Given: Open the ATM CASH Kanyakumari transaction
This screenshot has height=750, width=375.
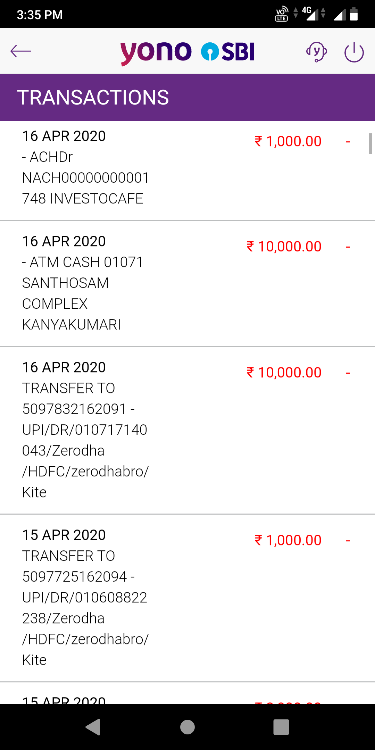Looking at the screenshot, I should [x=188, y=284].
